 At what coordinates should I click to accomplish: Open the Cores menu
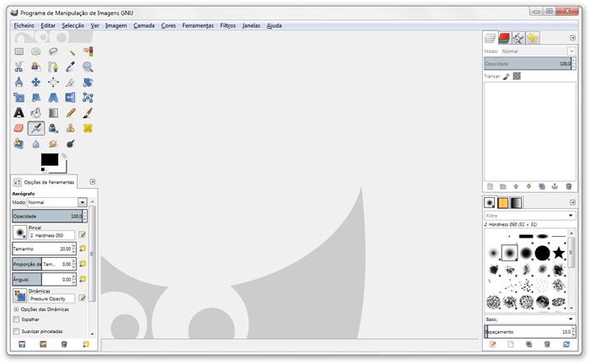coord(169,25)
